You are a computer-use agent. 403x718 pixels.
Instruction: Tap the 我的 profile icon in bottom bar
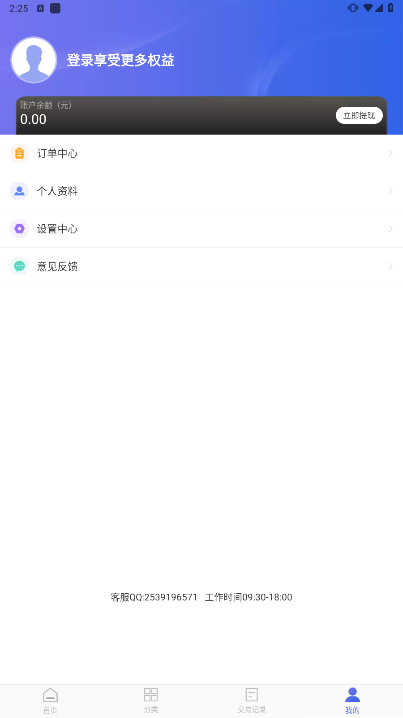click(352, 695)
